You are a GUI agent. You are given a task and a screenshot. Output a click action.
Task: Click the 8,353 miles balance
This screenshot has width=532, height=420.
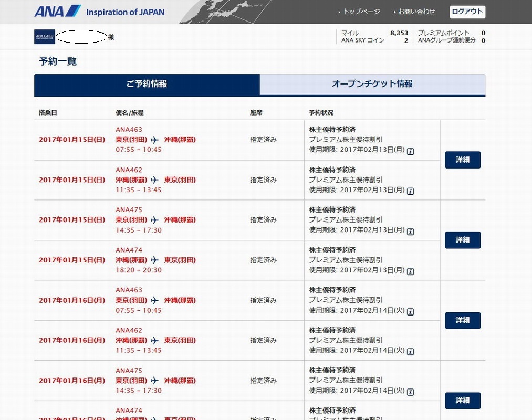coord(399,33)
